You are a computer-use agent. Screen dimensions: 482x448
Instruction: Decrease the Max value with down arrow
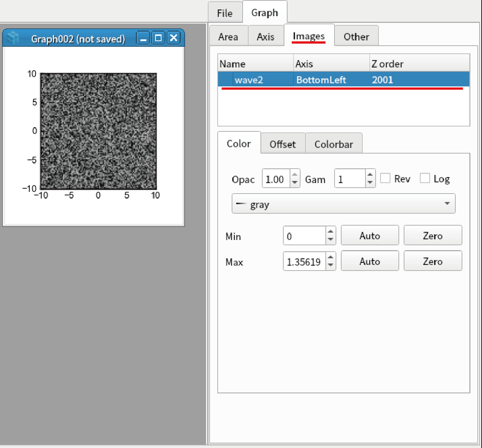click(x=330, y=266)
